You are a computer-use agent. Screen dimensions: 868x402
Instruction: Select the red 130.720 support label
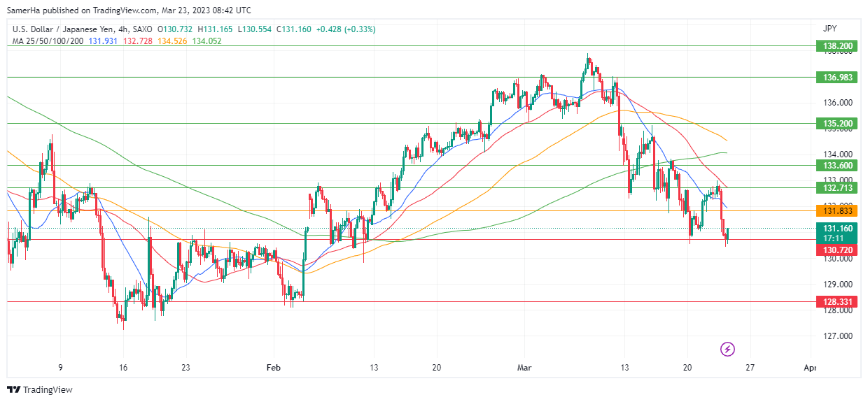point(836,250)
